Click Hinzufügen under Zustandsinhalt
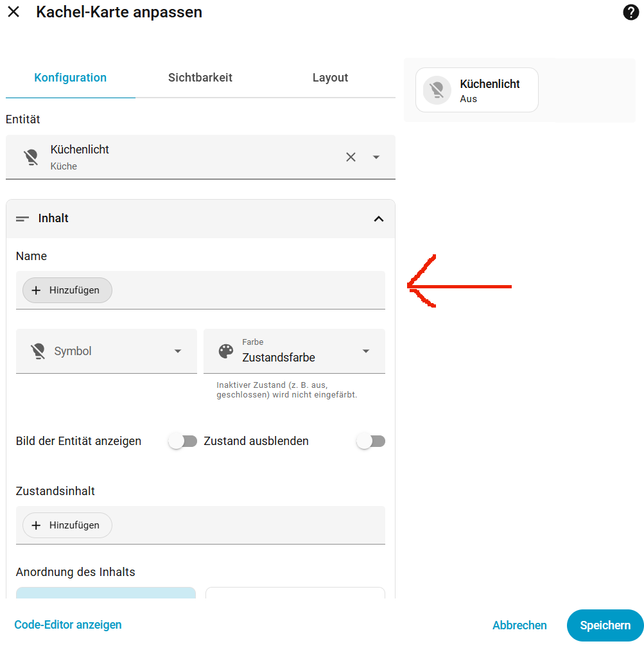The width and height of the screenshot is (644, 646). pos(67,525)
